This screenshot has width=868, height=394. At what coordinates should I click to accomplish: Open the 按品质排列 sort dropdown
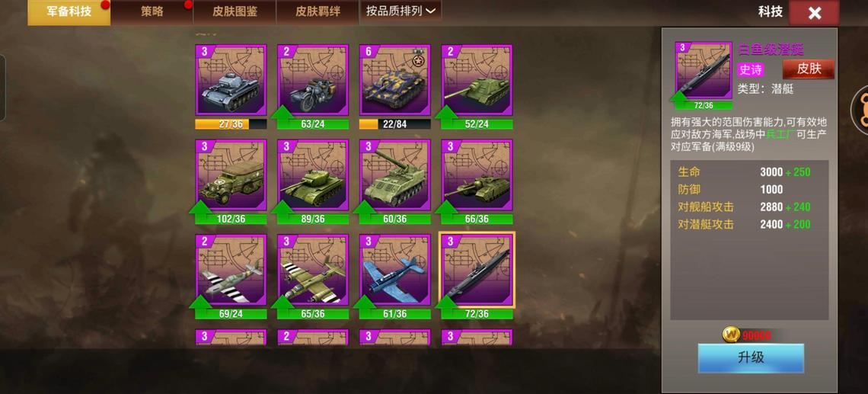pos(400,11)
